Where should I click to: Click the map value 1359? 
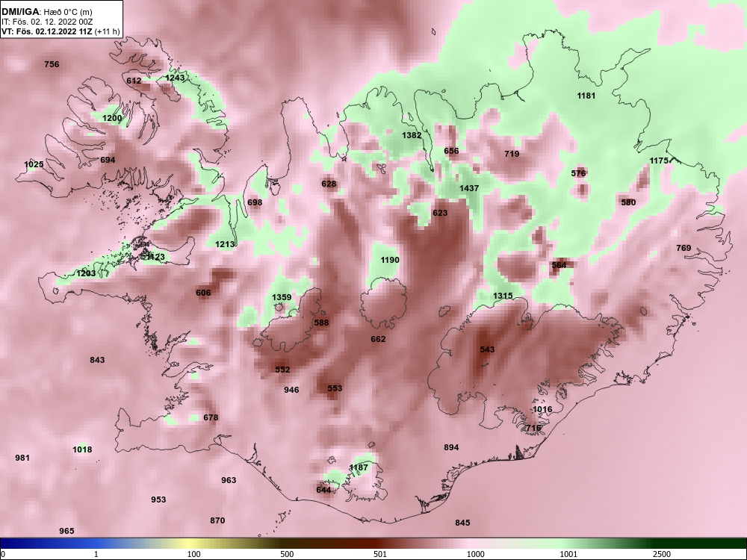click(282, 297)
